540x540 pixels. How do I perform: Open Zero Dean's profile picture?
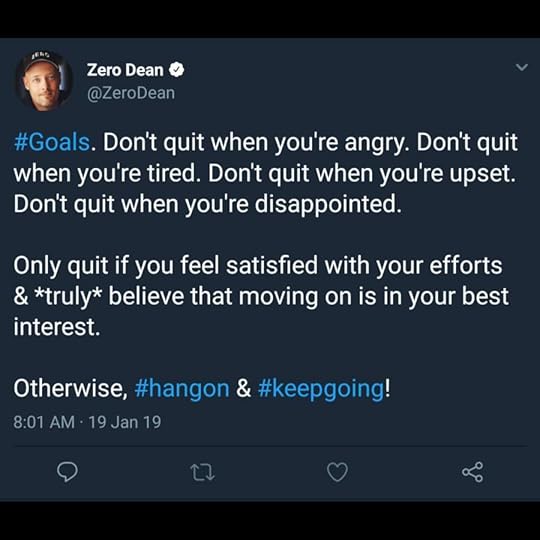click(x=44, y=81)
